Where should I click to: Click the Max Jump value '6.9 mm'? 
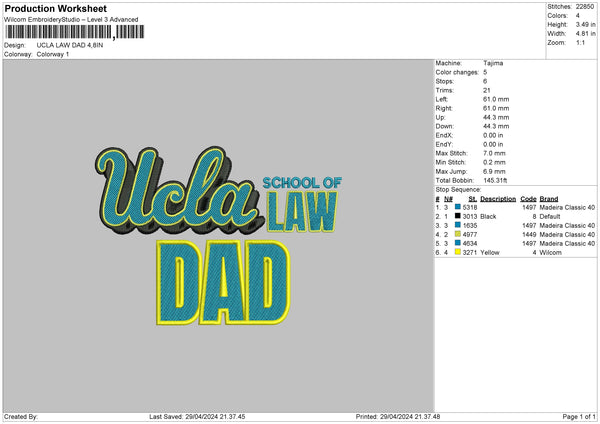click(494, 171)
